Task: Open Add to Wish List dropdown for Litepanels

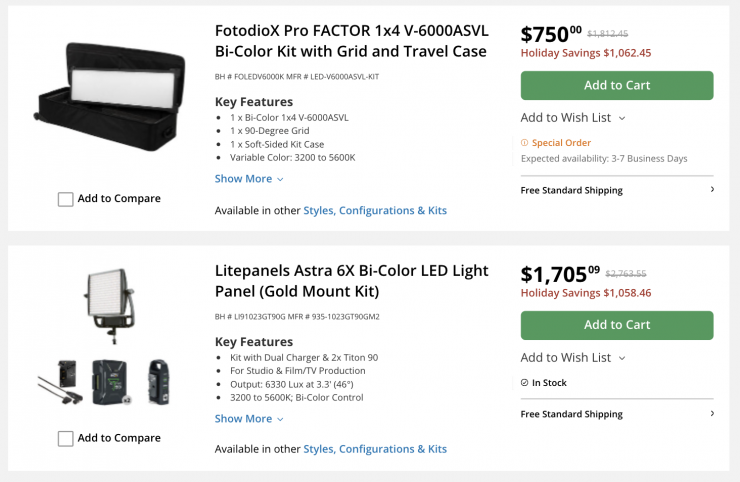Action: (x=573, y=358)
